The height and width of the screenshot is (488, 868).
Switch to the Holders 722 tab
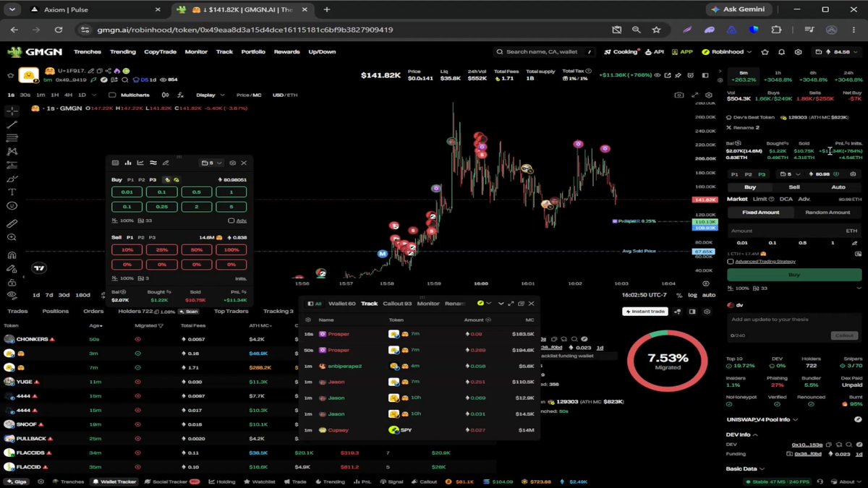click(136, 311)
